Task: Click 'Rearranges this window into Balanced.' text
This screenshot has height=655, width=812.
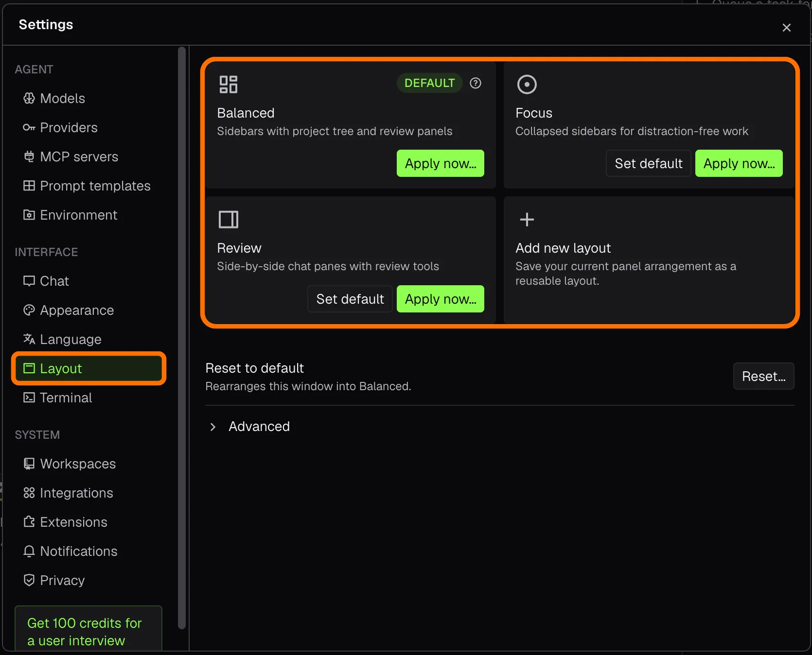Action: [308, 386]
